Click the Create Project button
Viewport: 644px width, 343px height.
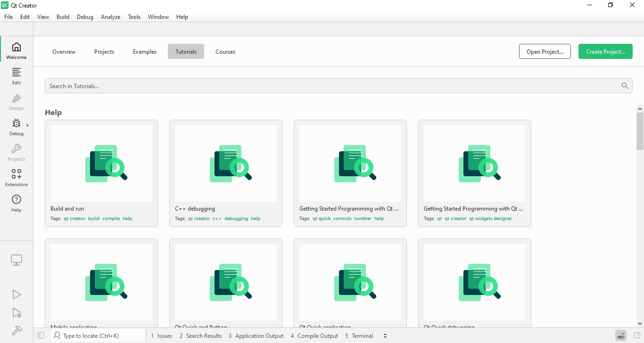pos(605,52)
